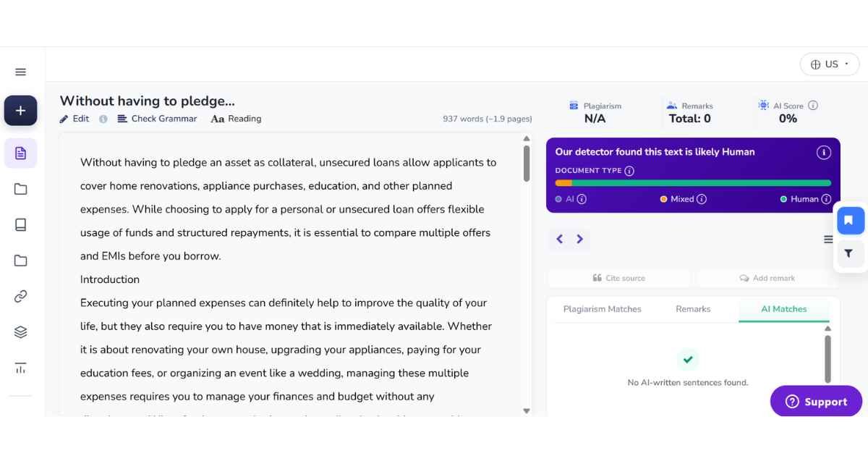Select the AI Matches tab
The height and width of the screenshot is (456, 868).
[784, 309]
